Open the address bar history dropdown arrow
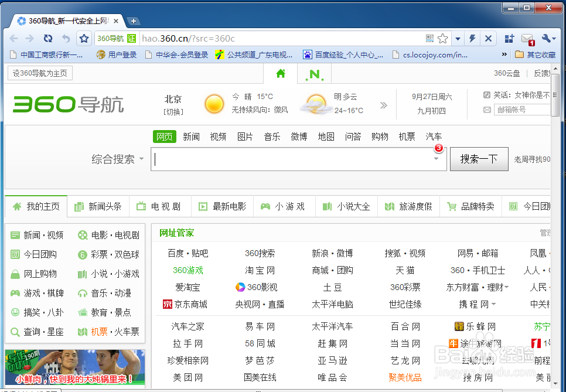566x392 pixels. coord(458,39)
